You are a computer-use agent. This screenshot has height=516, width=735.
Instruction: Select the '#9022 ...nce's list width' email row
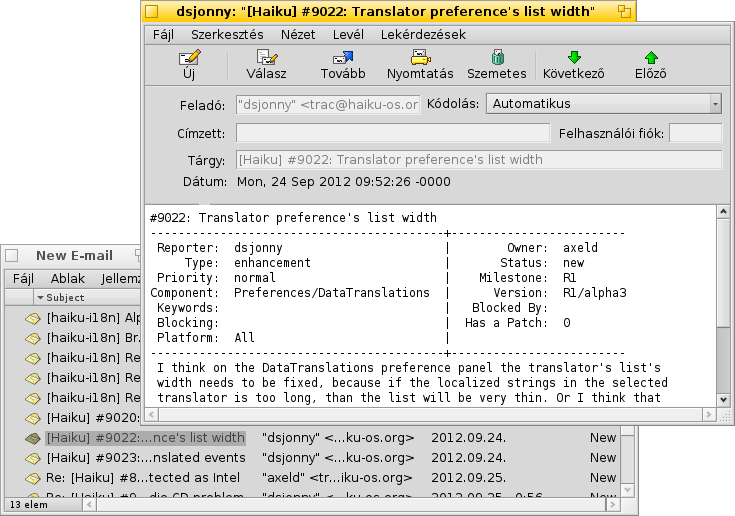tap(145, 437)
